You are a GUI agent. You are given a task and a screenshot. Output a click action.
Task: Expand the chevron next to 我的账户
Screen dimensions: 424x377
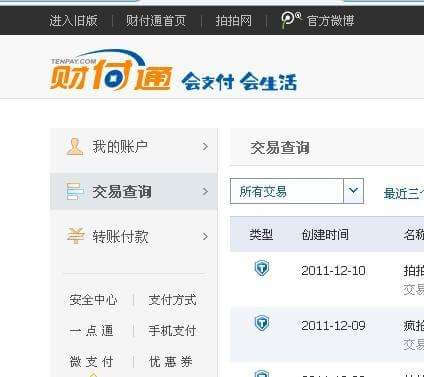tap(205, 147)
